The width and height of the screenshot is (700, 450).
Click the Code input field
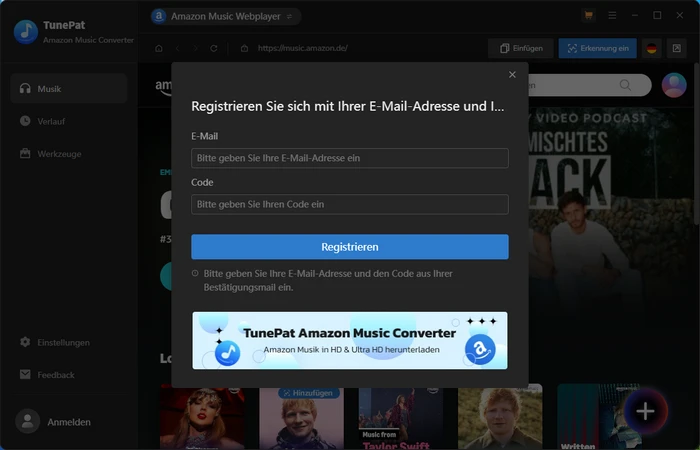[350, 204]
